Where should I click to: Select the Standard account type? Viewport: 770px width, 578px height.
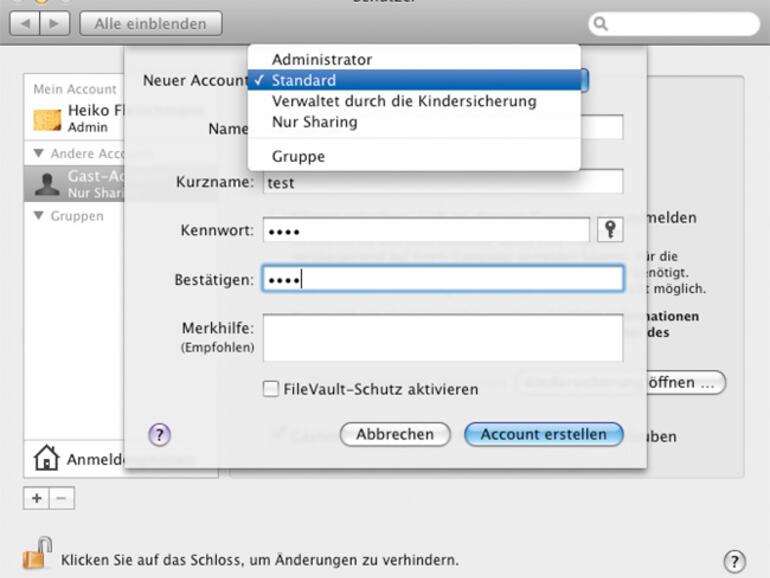(x=414, y=80)
